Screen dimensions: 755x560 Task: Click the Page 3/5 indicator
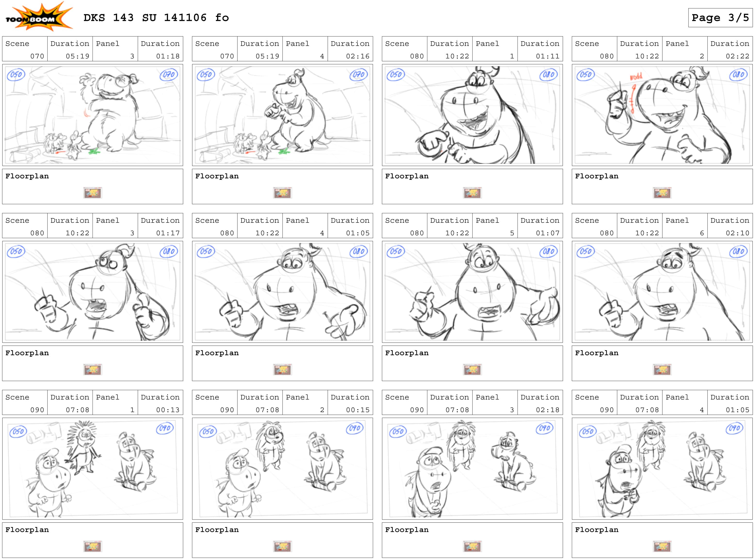pos(720,18)
